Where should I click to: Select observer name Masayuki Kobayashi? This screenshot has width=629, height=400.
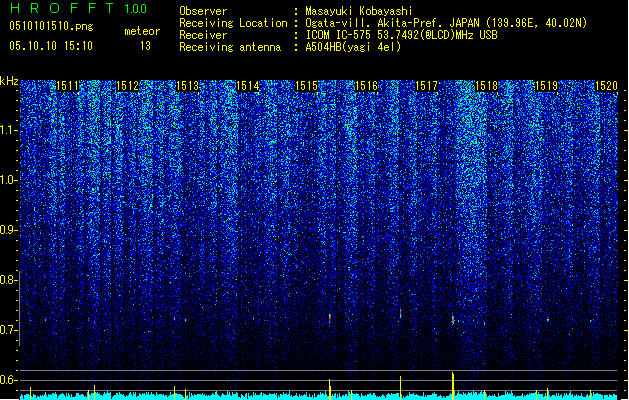pos(359,11)
